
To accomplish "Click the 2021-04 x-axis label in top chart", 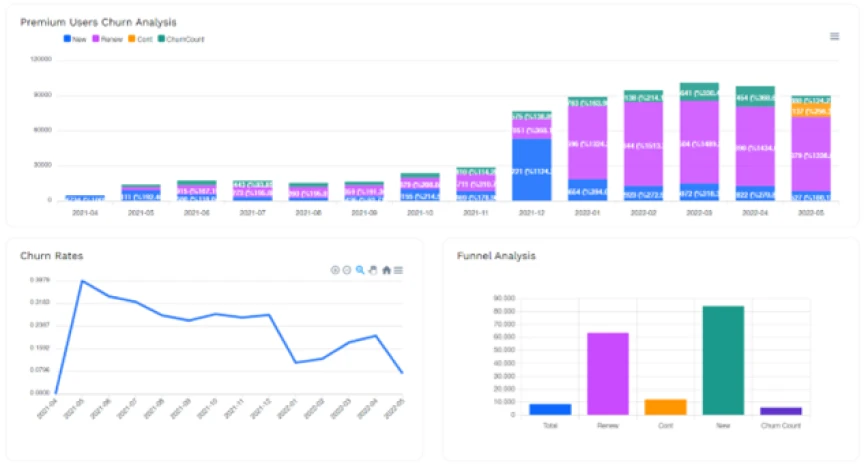I will click(x=85, y=213).
